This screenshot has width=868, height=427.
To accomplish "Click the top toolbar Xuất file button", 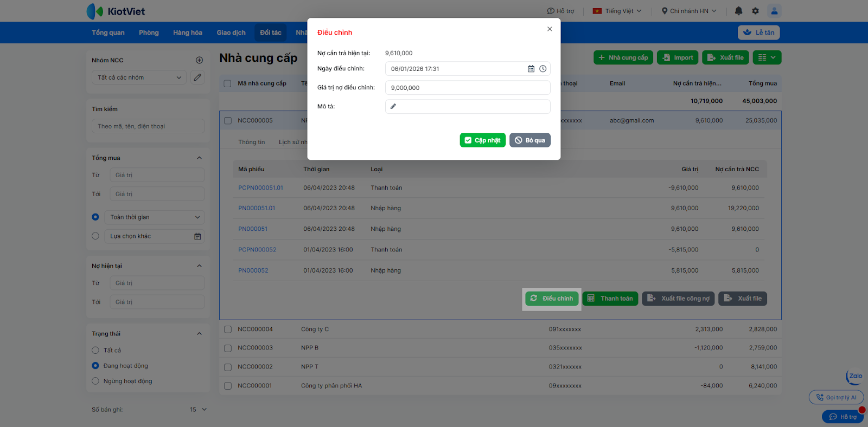I will pyautogui.click(x=725, y=57).
